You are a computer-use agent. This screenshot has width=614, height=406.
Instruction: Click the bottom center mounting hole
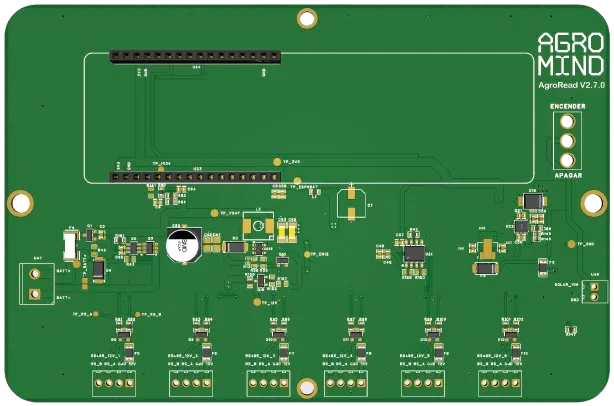click(x=307, y=388)
